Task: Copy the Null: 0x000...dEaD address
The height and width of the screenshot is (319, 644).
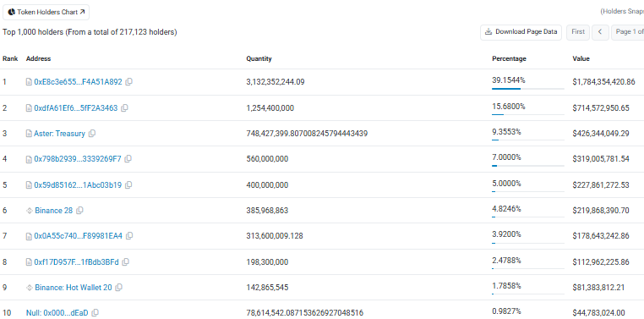Action: (95, 313)
